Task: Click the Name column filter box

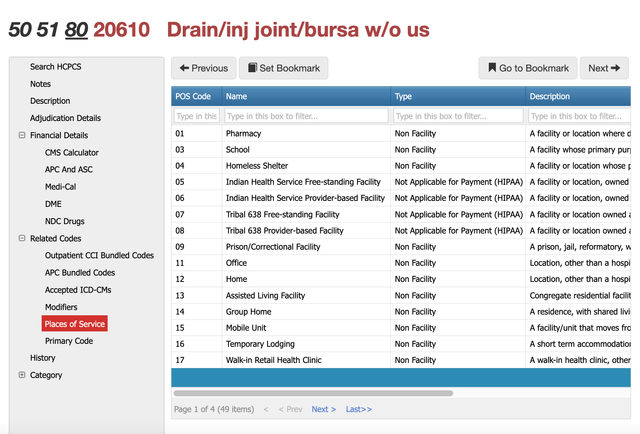Action: pos(306,116)
